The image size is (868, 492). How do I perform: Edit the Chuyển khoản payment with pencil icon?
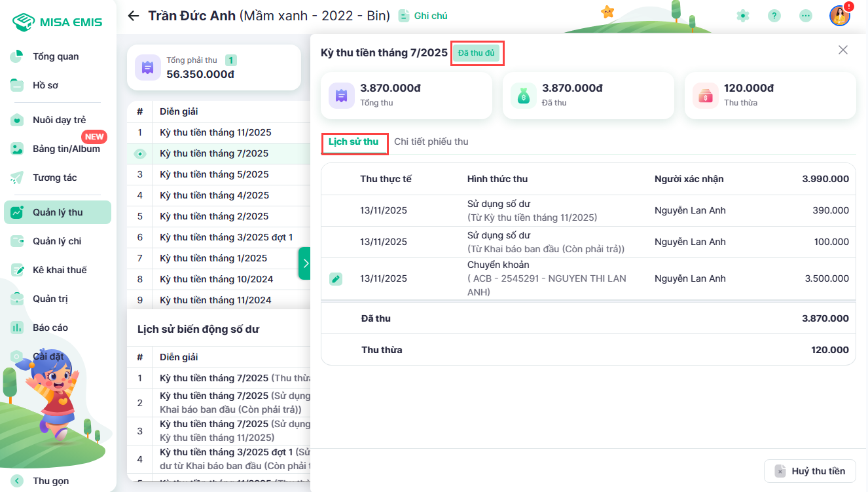click(336, 279)
